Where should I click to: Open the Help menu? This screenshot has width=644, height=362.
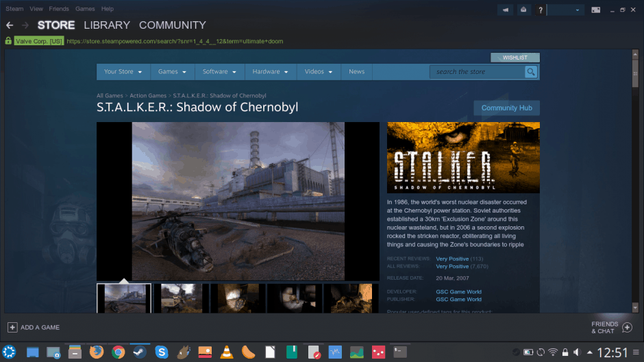click(107, 9)
